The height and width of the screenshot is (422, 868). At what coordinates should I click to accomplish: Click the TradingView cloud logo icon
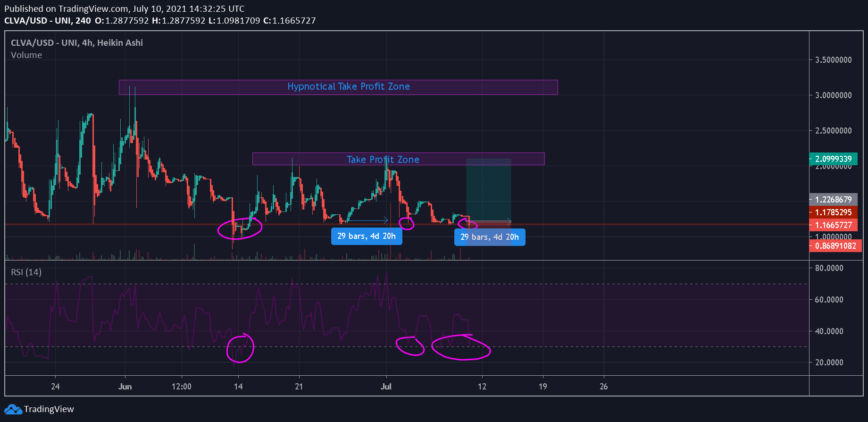click(x=13, y=409)
